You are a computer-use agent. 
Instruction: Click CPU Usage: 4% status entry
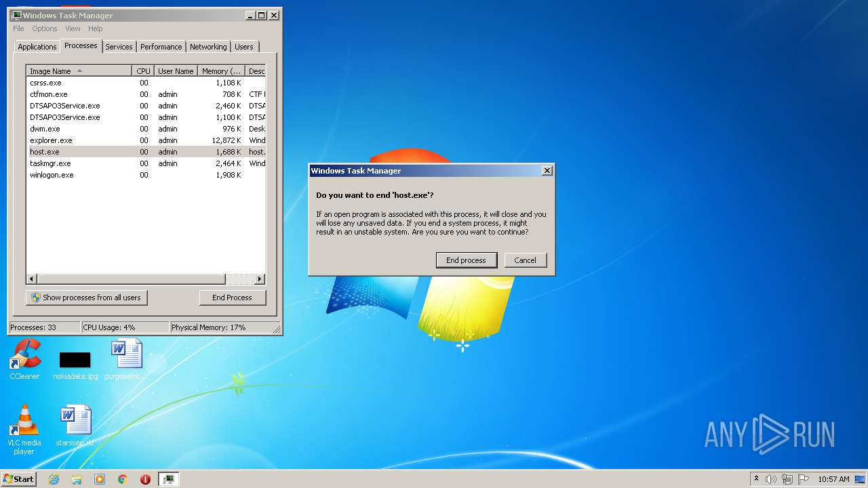[x=125, y=327]
